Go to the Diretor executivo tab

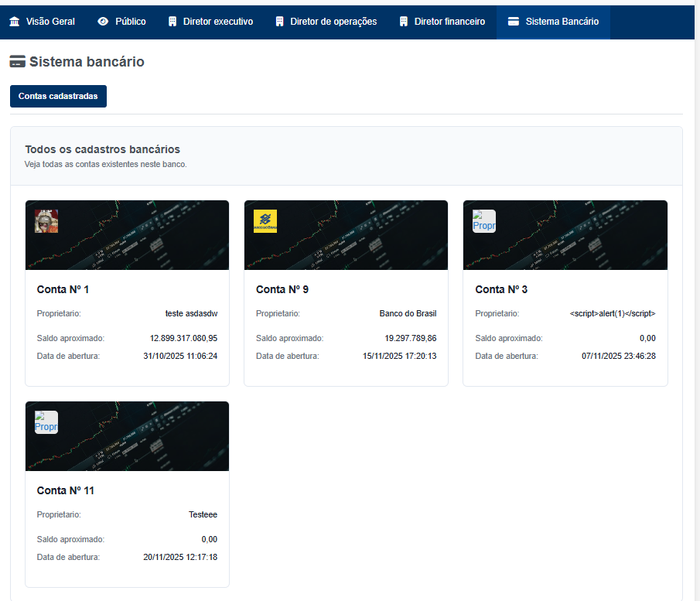click(x=210, y=22)
